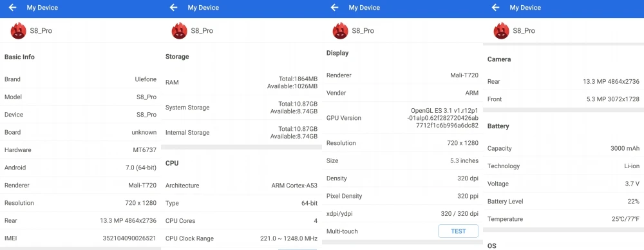
Task: Select Technology value Li-ion
Action: [632, 166]
